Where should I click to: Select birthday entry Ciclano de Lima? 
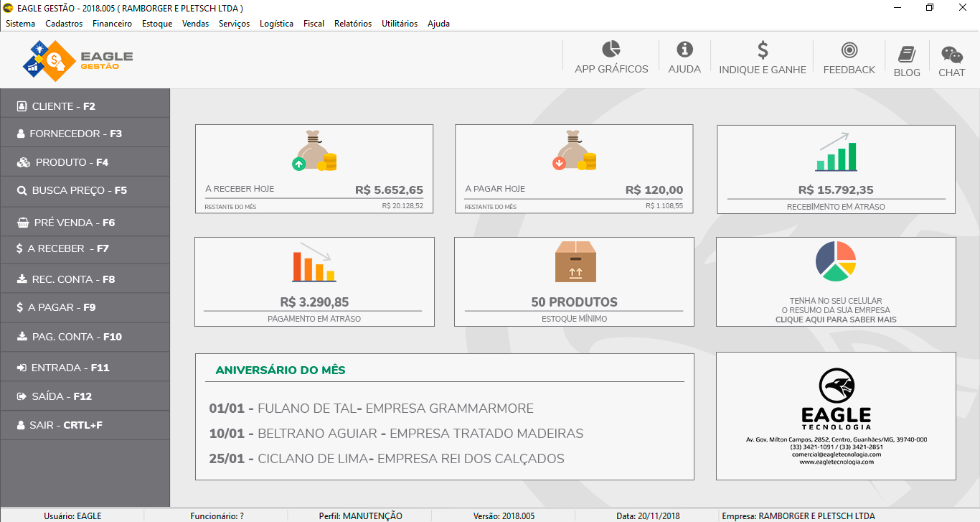click(387, 459)
